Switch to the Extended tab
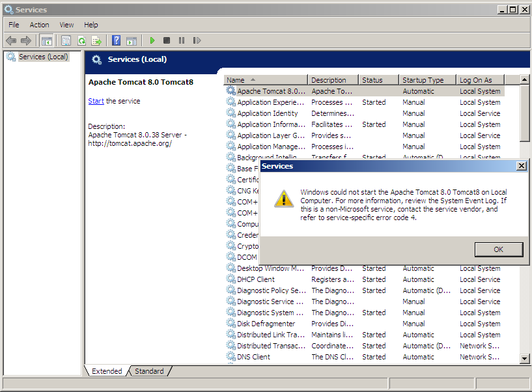The width and height of the screenshot is (532, 392). tap(107, 371)
